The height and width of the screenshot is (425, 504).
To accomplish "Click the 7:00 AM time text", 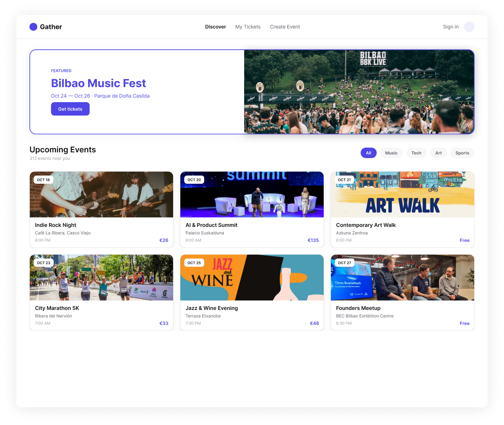I will pyautogui.click(x=43, y=323).
